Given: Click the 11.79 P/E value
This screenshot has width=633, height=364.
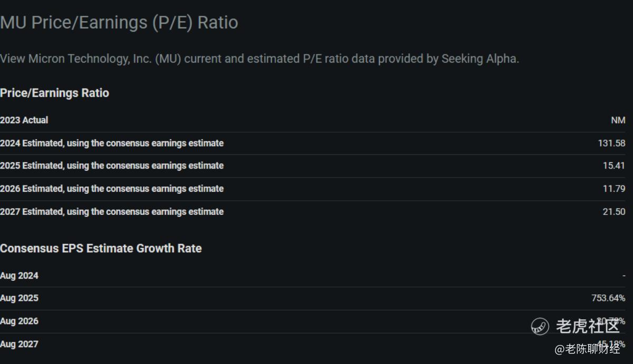Looking at the screenshot, I should (x=613, y=189).
